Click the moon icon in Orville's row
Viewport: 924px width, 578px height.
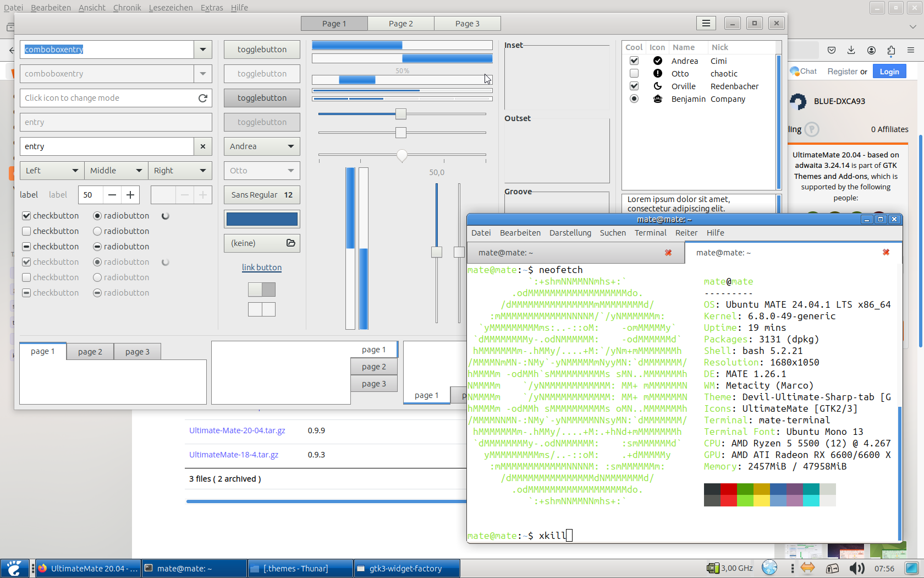(657, 86)
